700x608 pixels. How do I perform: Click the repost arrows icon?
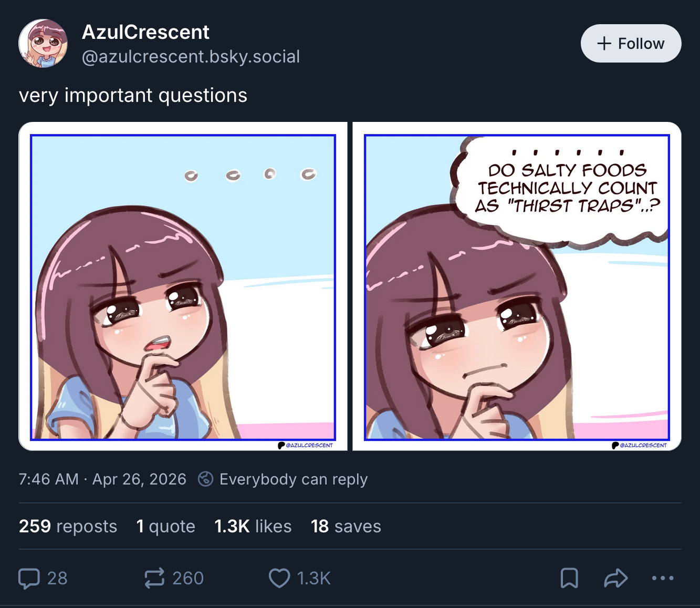point(154,578)
